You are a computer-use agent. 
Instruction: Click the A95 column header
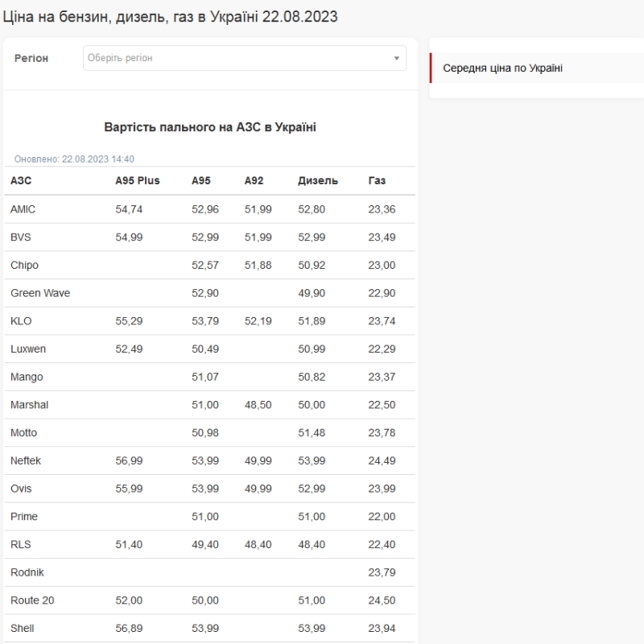(200, 180)
